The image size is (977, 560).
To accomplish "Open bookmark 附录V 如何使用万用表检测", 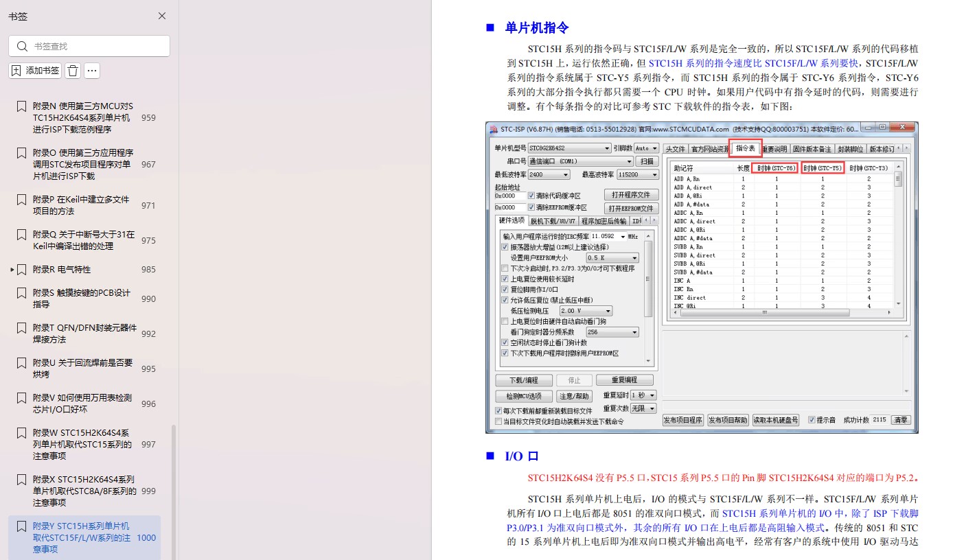I will click(x=82, y=404).
